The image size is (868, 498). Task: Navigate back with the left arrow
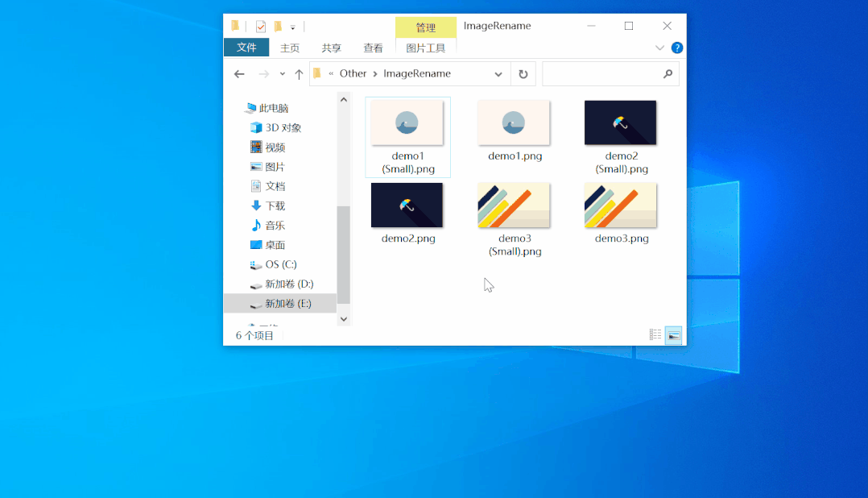(239, 73)
